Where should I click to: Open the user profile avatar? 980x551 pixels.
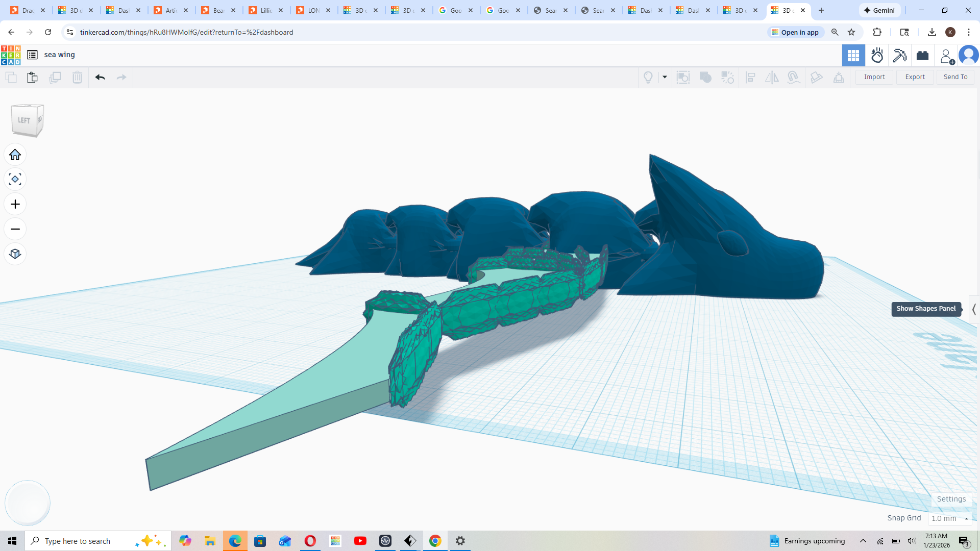(968, 55)
